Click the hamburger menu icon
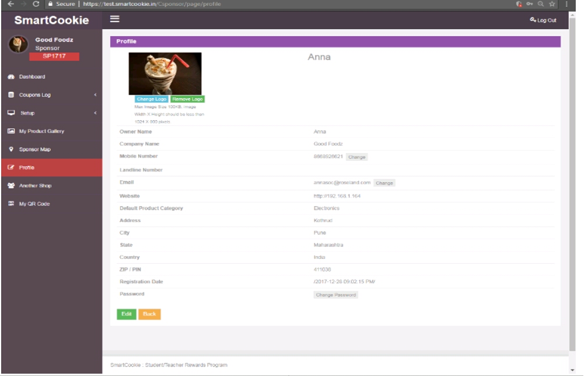588x376 pixels. pyautogui.click(x=116, y=19)
